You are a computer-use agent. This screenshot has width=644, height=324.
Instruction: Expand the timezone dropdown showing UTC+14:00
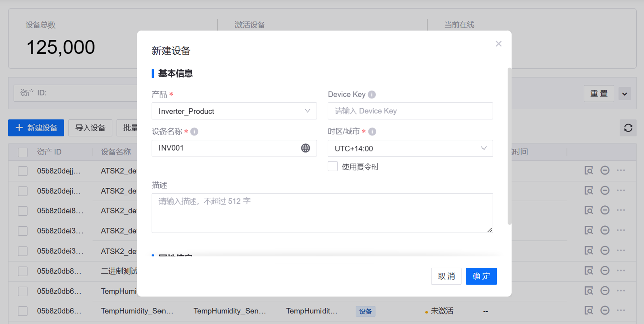[x=410, y=148]
